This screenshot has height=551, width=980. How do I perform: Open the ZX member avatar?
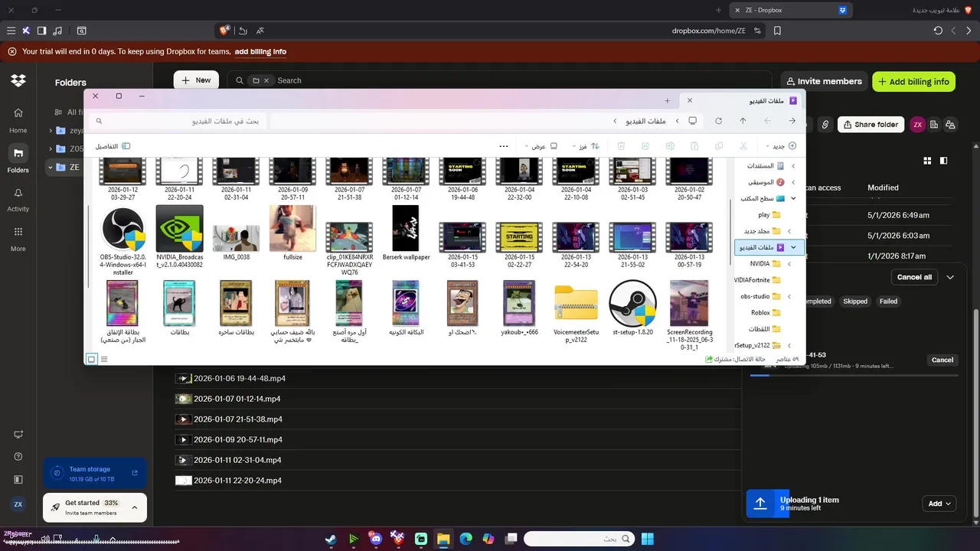(917, 124)
